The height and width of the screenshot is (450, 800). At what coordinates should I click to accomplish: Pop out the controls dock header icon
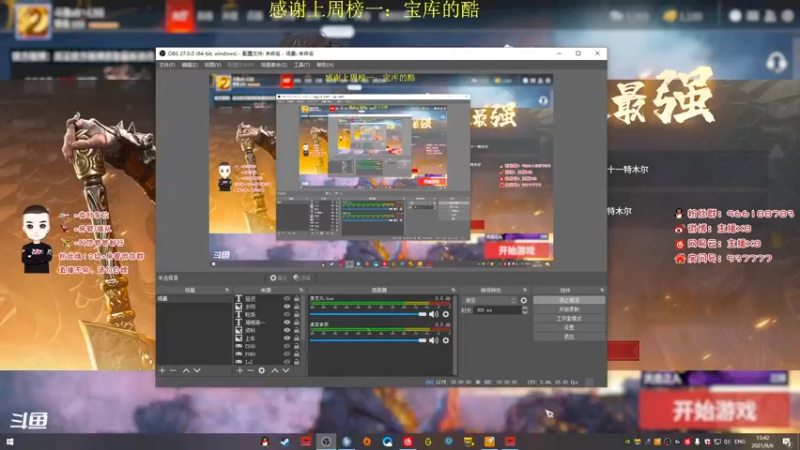point(602,290)
